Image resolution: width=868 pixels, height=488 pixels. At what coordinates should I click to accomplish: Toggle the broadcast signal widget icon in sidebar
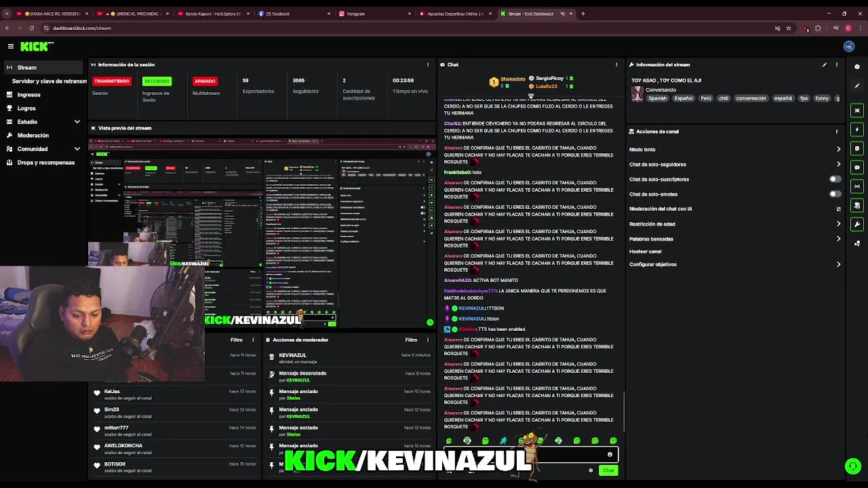(857, 186)
